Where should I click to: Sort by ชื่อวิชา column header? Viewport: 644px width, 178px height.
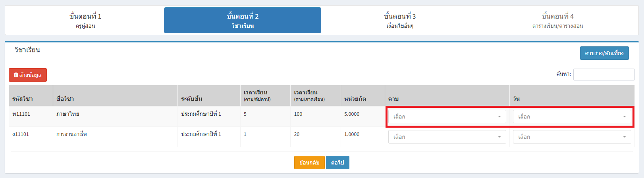tap(115, 96)
